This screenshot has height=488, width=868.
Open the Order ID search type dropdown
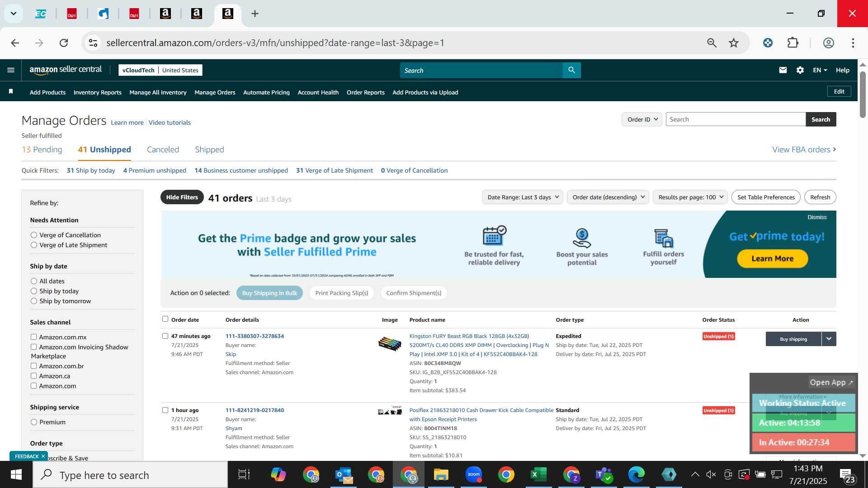(x=642, y=119)
